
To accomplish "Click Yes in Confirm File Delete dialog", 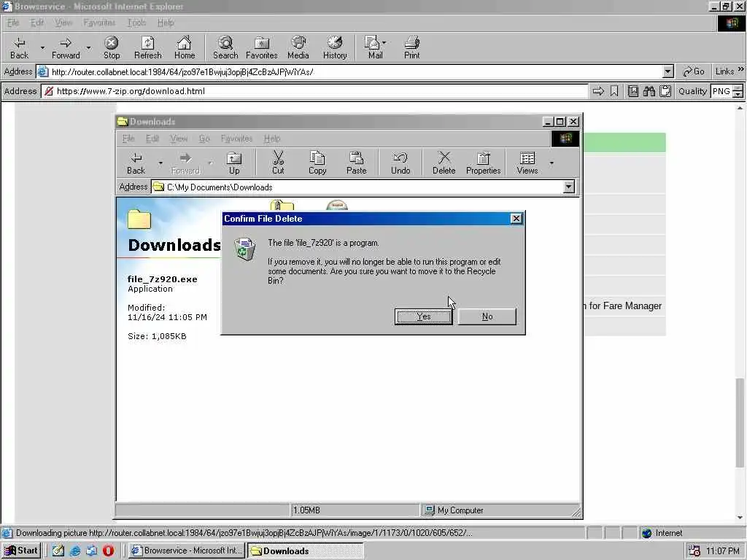I will coord(424,316).
